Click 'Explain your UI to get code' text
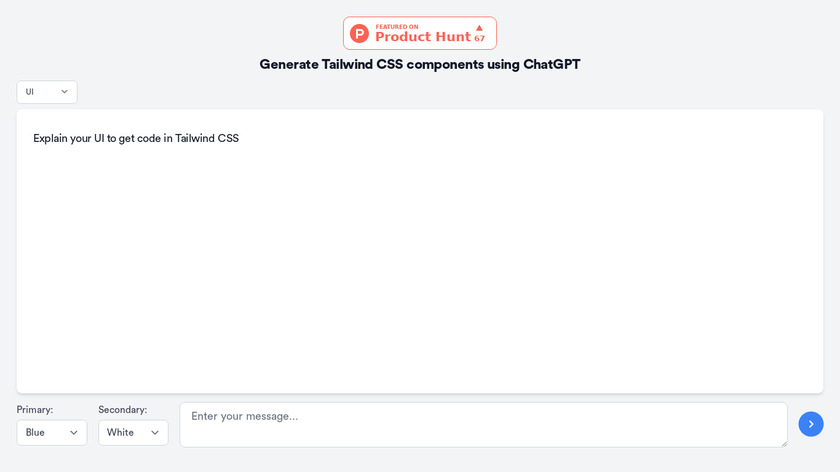This screenshot has width=840, height=472. (x=136, y=139)
